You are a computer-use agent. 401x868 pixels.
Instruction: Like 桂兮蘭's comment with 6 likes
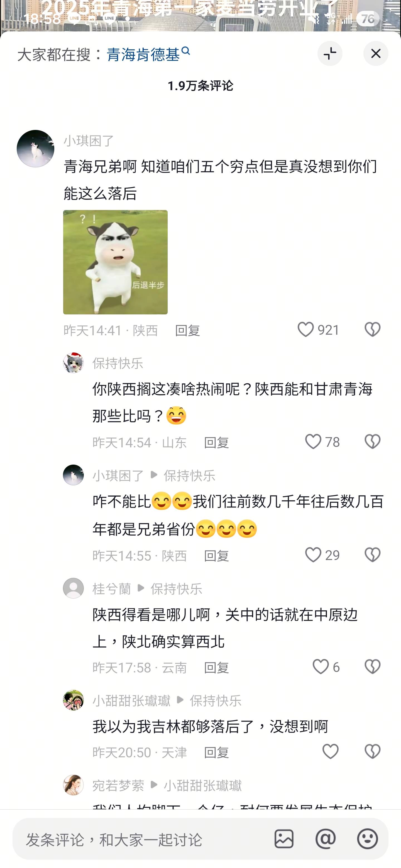320,667
